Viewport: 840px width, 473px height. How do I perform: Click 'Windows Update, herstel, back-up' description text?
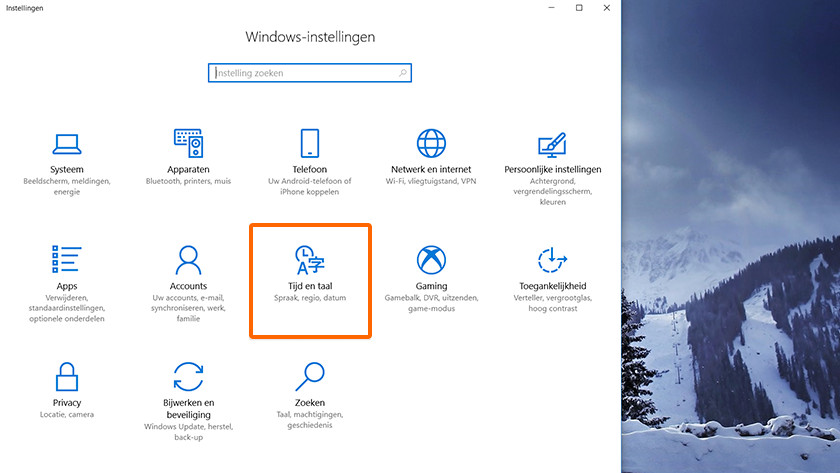pyautogui.click(x=188, y=432)
